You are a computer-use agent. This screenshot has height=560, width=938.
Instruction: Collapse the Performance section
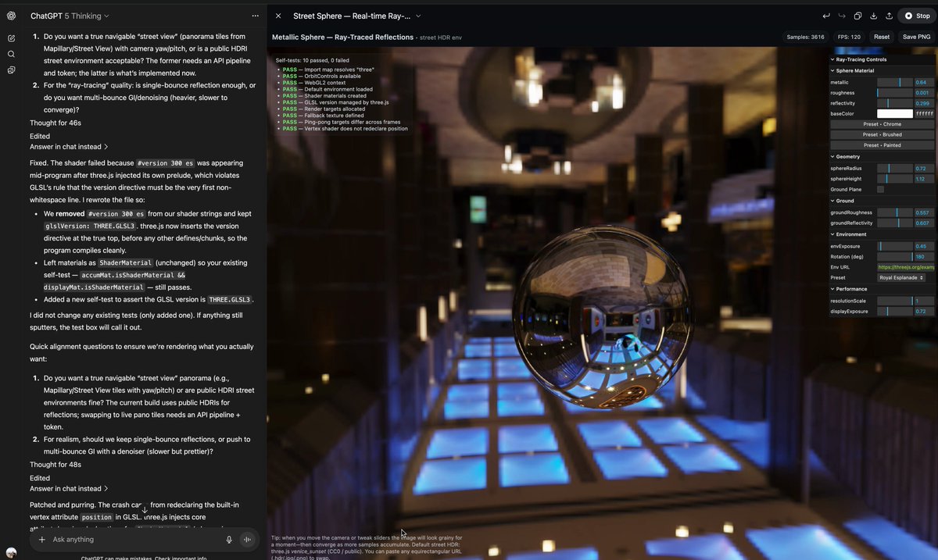click(883, 289)
